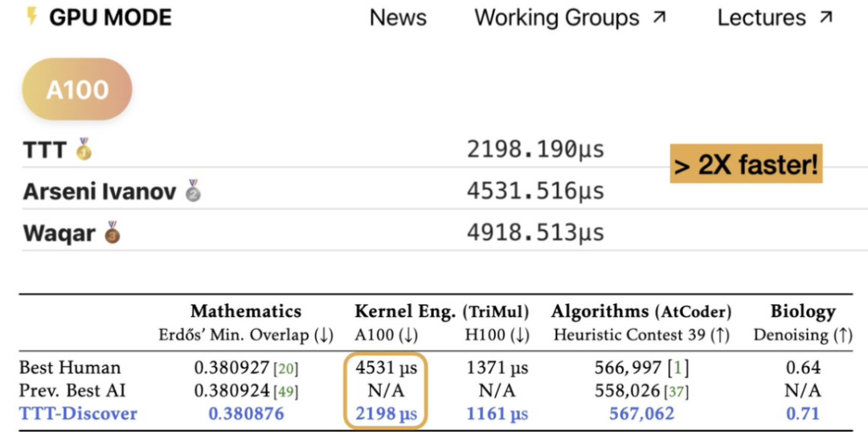The height and width of the screenshot is (432, 868).
Task: Open Waqar's leaderboard entry
Action: 60,233
